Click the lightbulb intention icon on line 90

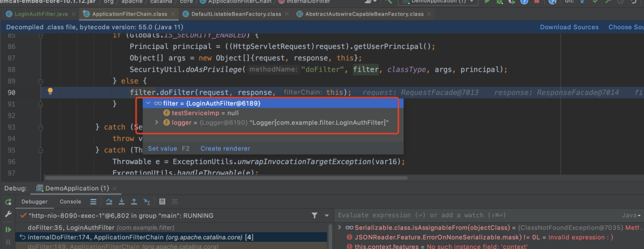pyautogui.click(x=50, y=91)
